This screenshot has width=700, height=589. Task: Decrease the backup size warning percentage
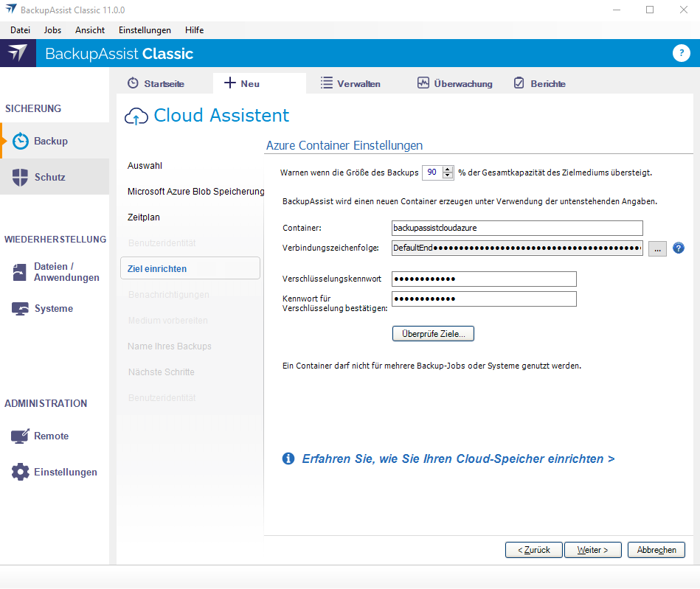click(448, 176)
